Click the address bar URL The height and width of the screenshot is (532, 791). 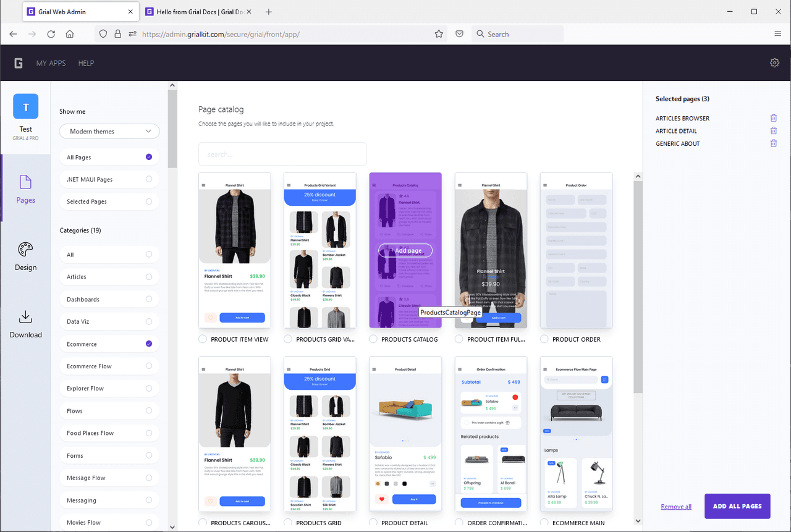click(221, 34)
